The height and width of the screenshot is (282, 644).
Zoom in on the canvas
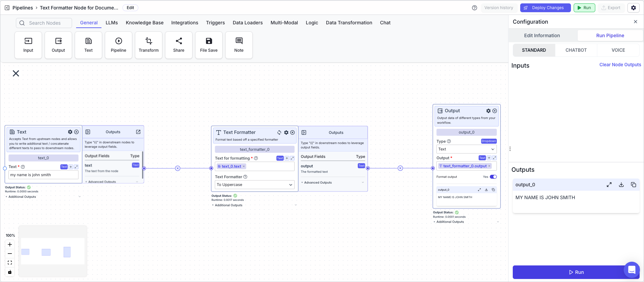[x=10, y=244]
